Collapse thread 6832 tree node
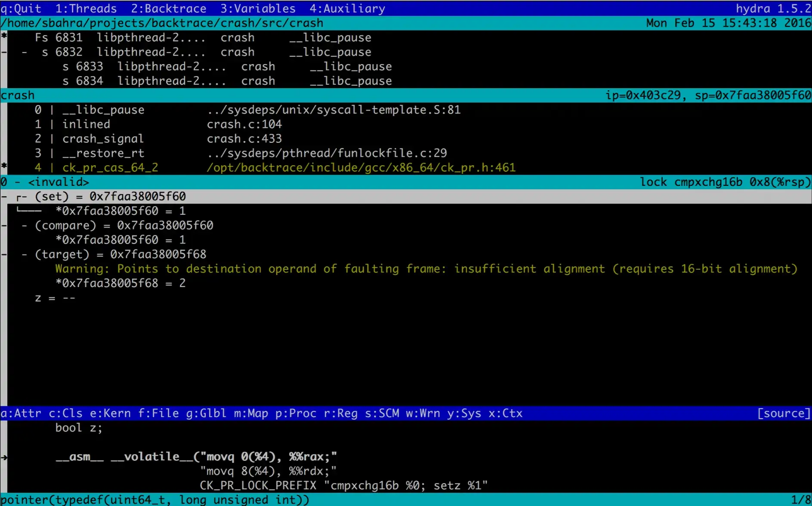 (25, 52)
